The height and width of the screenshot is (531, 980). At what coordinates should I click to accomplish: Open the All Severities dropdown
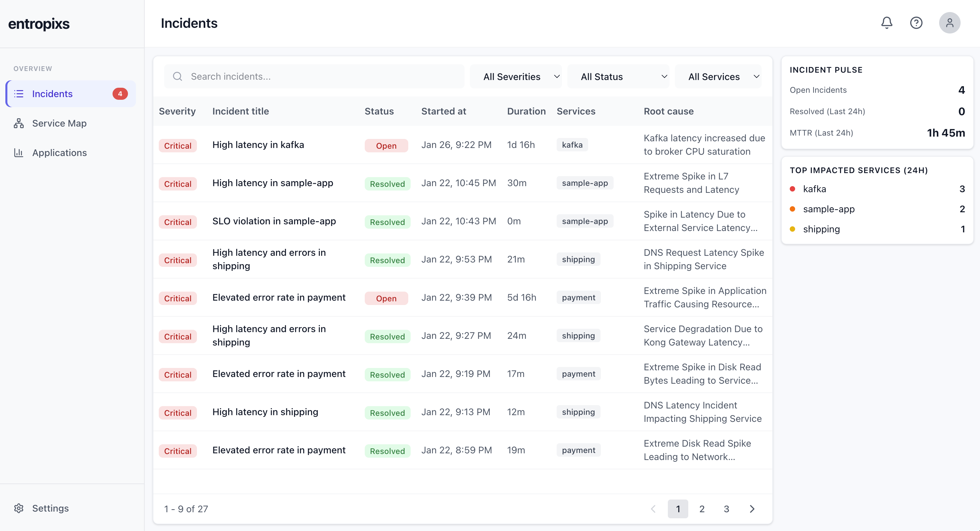click(x=516, y=76)
